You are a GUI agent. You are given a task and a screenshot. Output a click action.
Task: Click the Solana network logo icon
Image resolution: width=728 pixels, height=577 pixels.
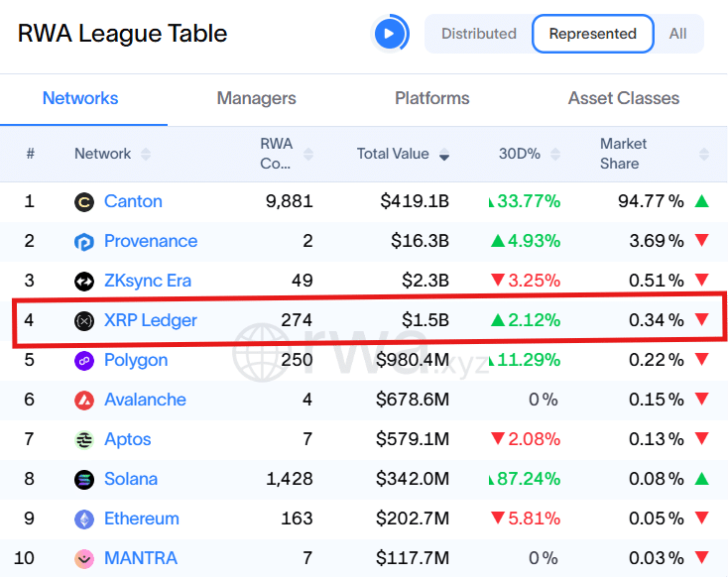(84, 480)
